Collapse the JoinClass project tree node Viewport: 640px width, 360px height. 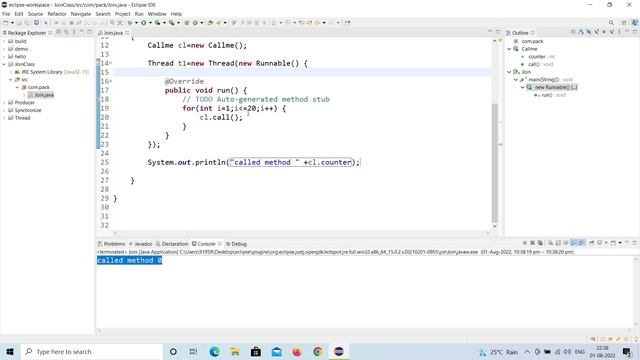pos(4,64)
